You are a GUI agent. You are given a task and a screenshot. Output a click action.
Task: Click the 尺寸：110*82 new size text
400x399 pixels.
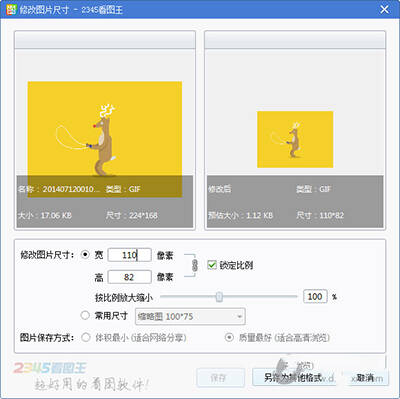pos(320,215)
